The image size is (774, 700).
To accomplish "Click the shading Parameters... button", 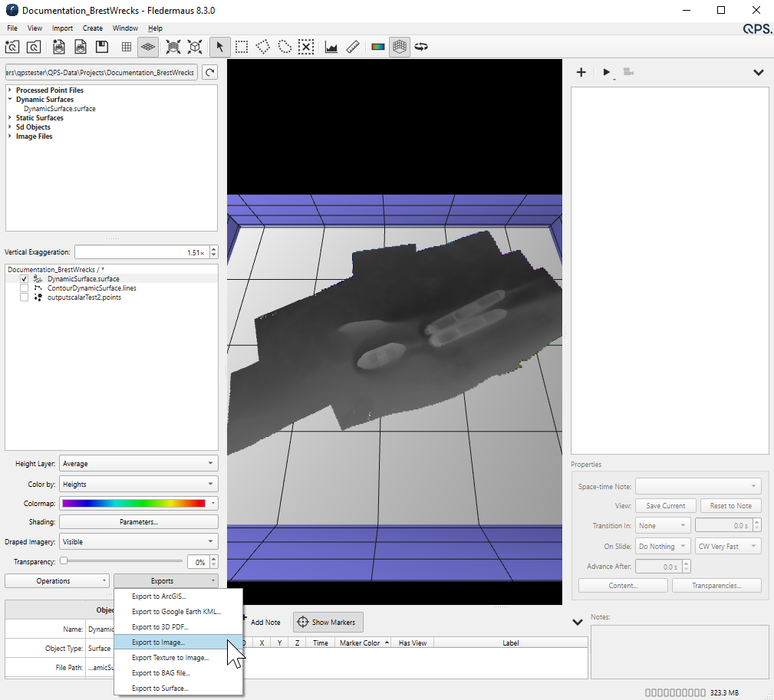I will click(138, 522).
